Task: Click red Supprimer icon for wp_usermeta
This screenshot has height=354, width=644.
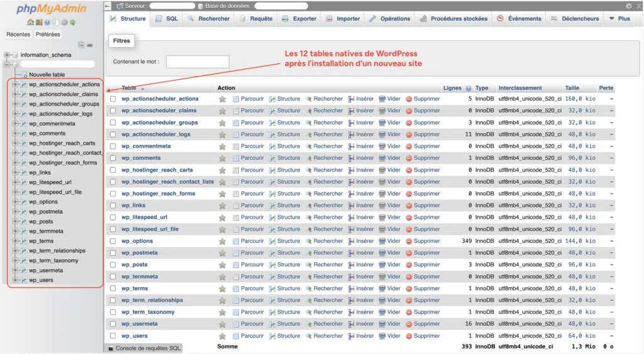Action: point(409,324)
